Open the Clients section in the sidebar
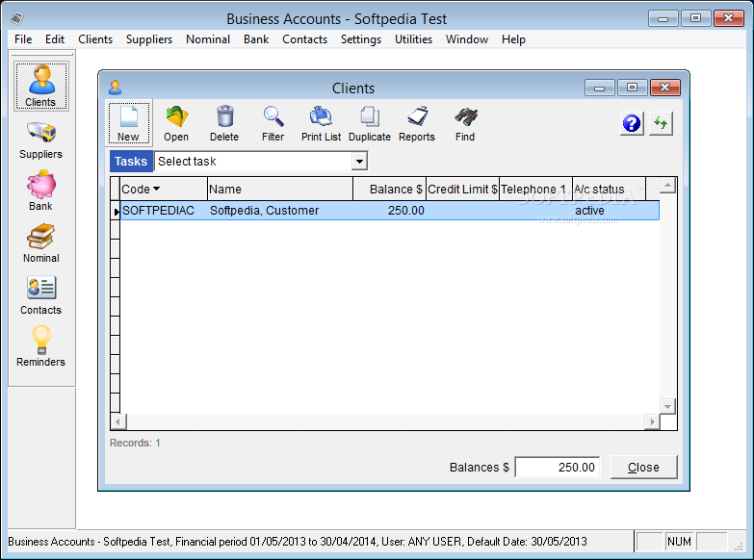This screenshot has width=754, height=560. coord(40,87)
